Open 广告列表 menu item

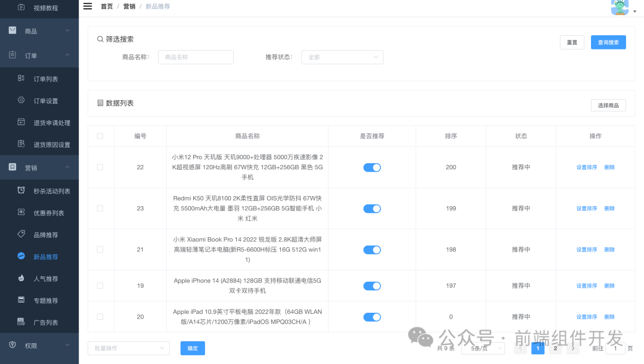click(x=39, y=322)
